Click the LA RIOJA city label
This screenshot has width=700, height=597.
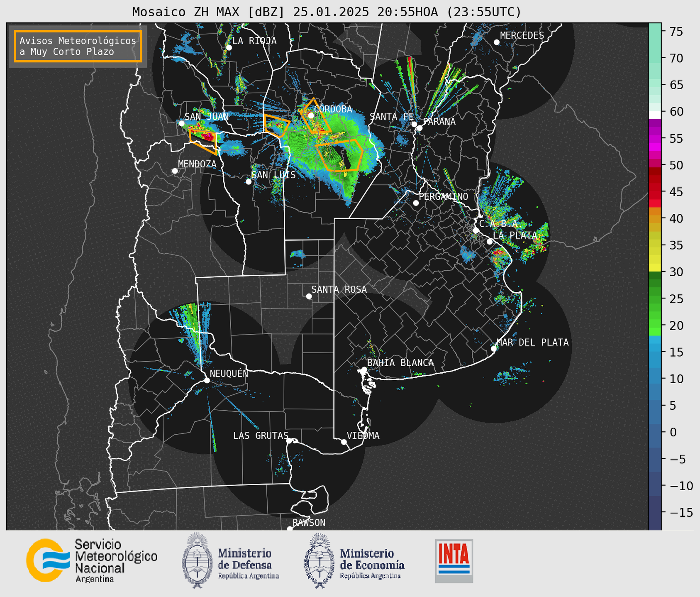pos(254,41)
